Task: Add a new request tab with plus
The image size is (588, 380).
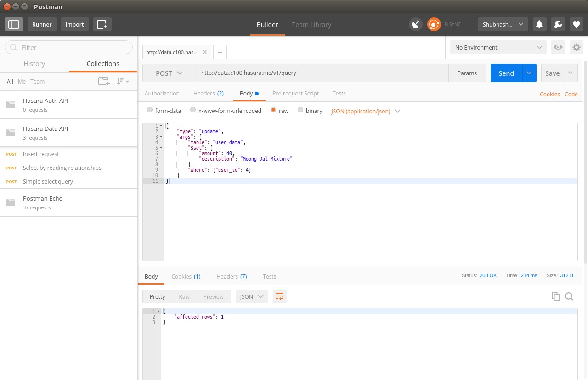Action: [x=220, y=52]
